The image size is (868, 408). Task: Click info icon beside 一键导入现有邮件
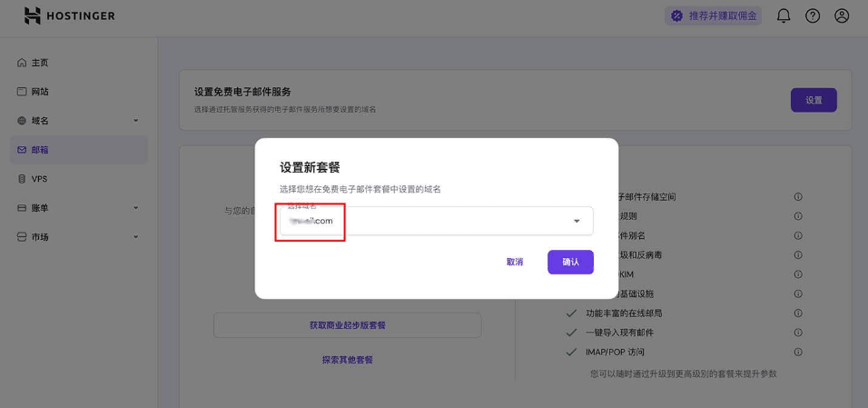(798, 333)
